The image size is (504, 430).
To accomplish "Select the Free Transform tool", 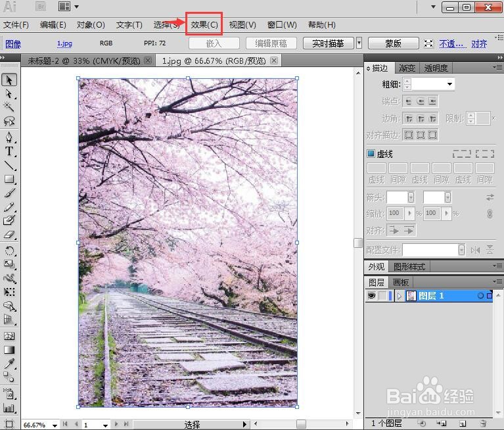I will [x=9, y=292].
